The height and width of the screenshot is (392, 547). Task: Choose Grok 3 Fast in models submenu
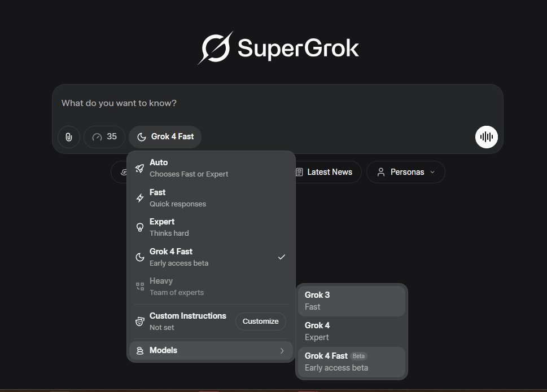coord(352,301)
